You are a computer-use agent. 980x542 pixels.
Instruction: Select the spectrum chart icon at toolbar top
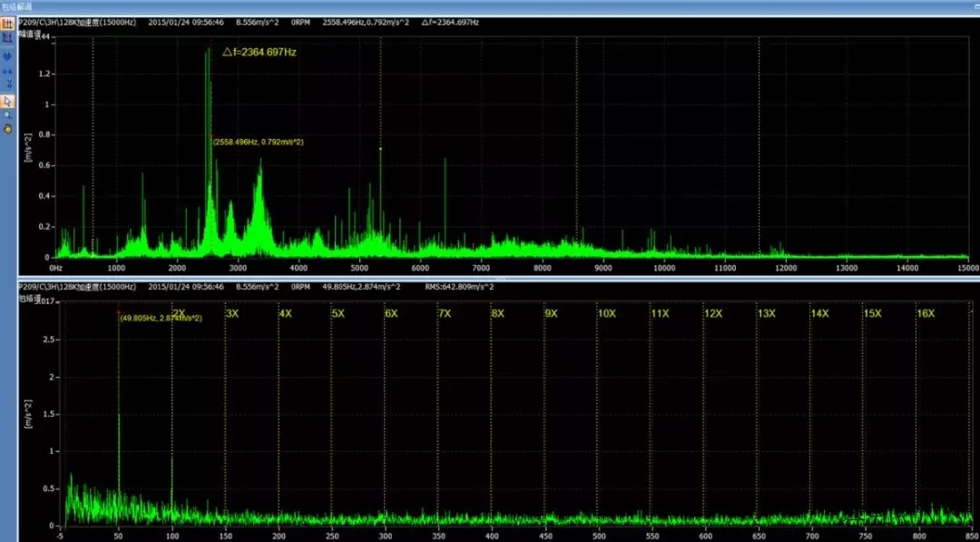[7, 24]
